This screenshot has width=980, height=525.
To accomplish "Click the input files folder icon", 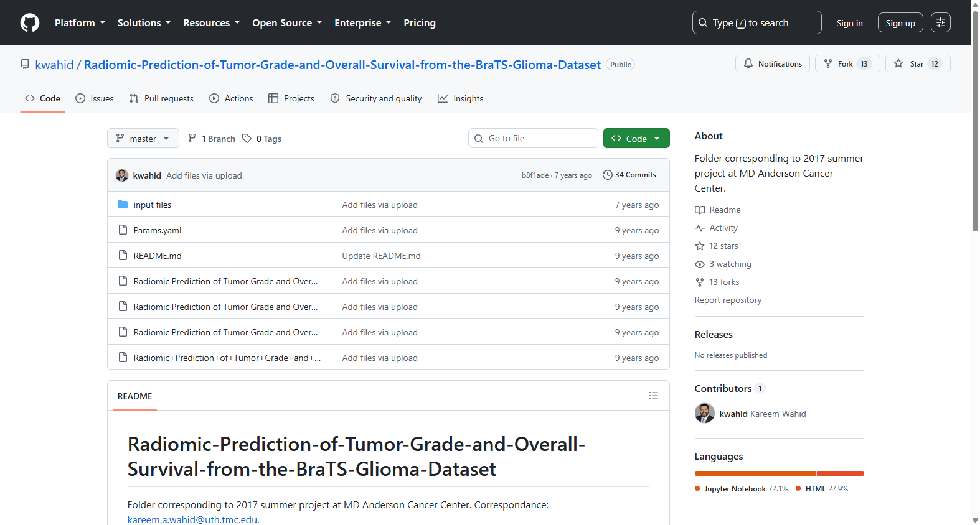I will (123, 205).
